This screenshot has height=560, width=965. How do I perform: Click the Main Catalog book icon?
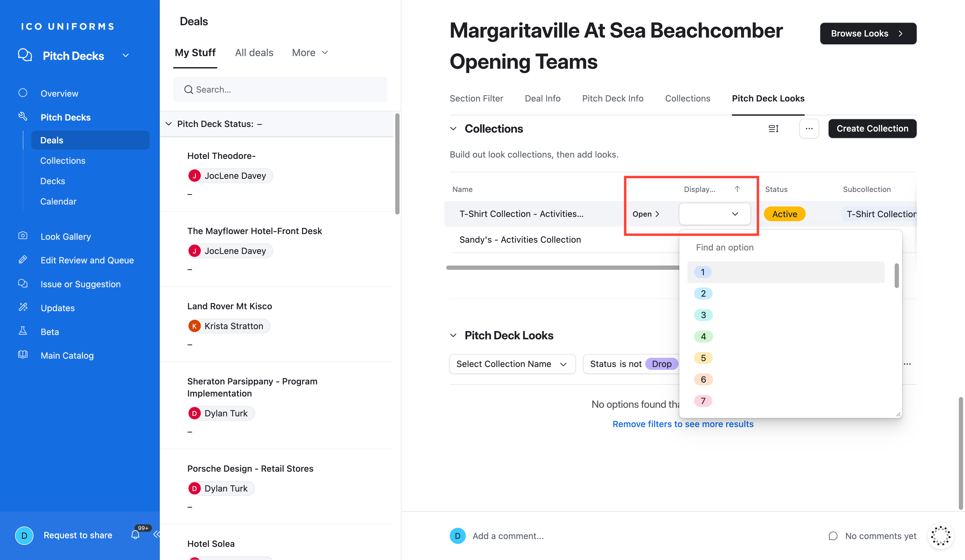click(x=23, y=355)
